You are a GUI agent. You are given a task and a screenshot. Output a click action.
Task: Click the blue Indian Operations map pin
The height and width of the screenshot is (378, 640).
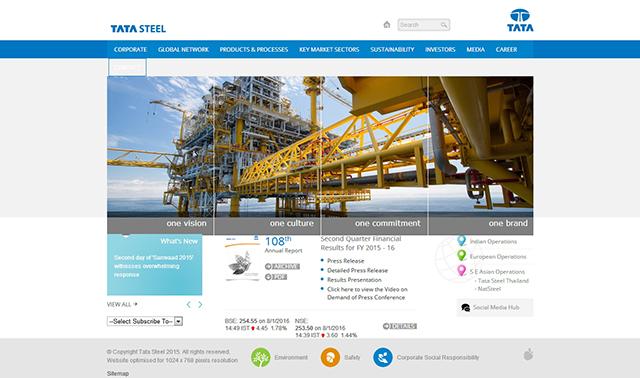pos(461,241)
